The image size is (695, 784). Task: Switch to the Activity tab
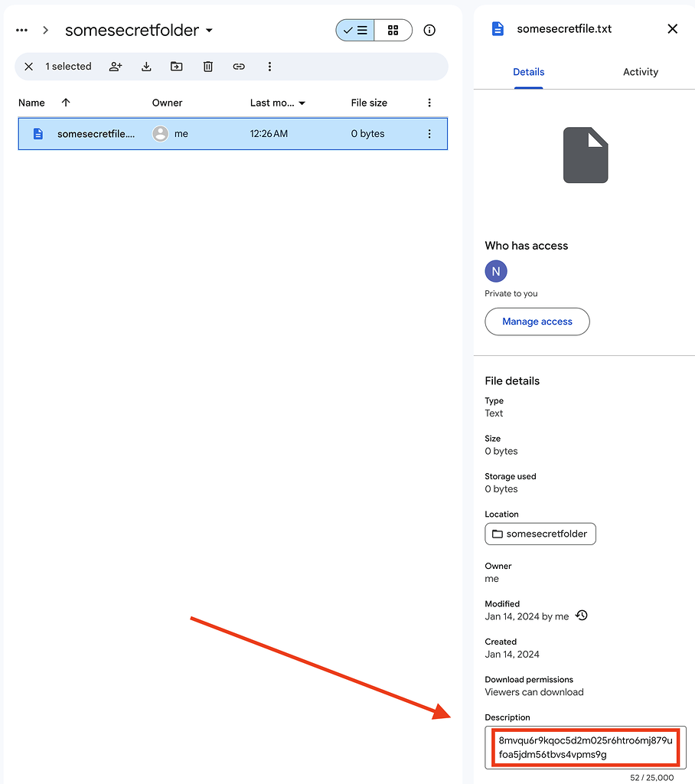[640, 72]
